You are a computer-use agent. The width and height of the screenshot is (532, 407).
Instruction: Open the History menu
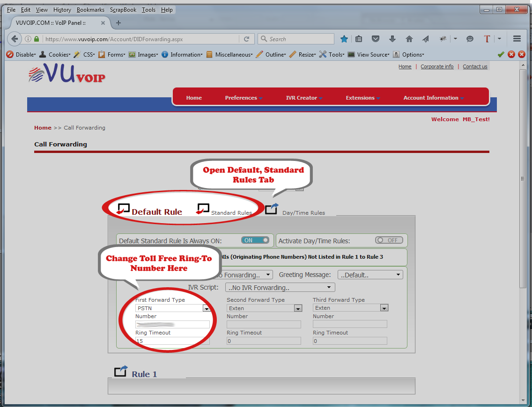click(x=62, y=10)
